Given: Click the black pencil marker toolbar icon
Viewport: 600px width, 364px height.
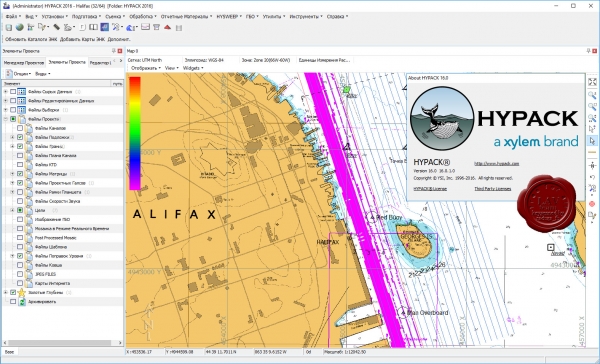Looking at the screenshot, I should tap(56, 27).
